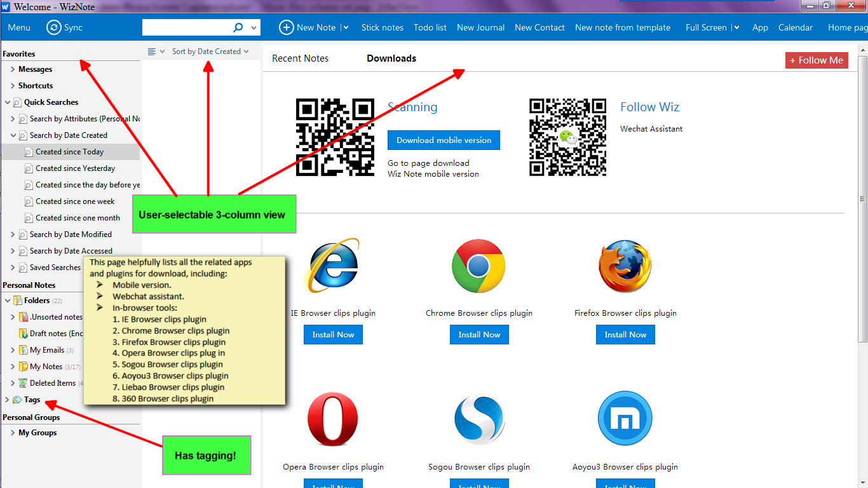Open the Full Screen dropdown arrow
Screen dimensions: 868x488
pyautogui.click(x=736, y=27)
